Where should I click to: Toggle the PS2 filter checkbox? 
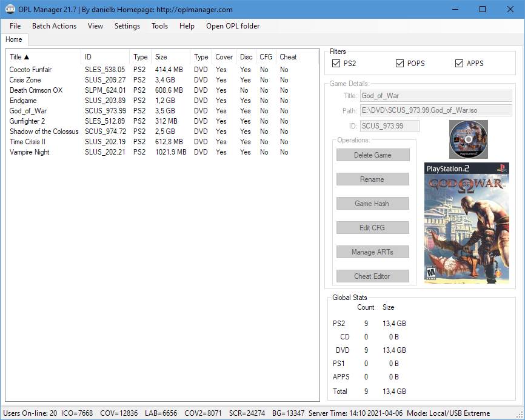[x=336, y=63]
